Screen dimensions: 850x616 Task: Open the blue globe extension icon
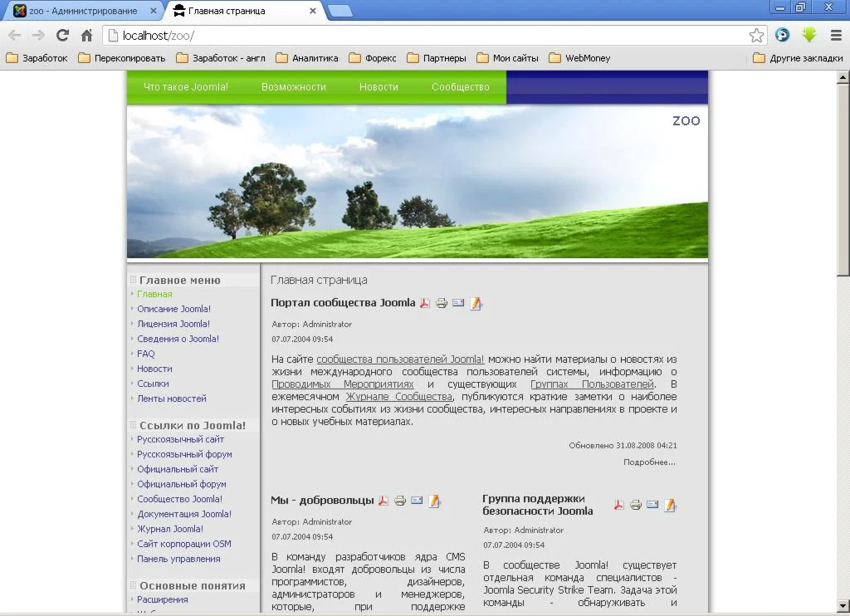tap(782, 35)
